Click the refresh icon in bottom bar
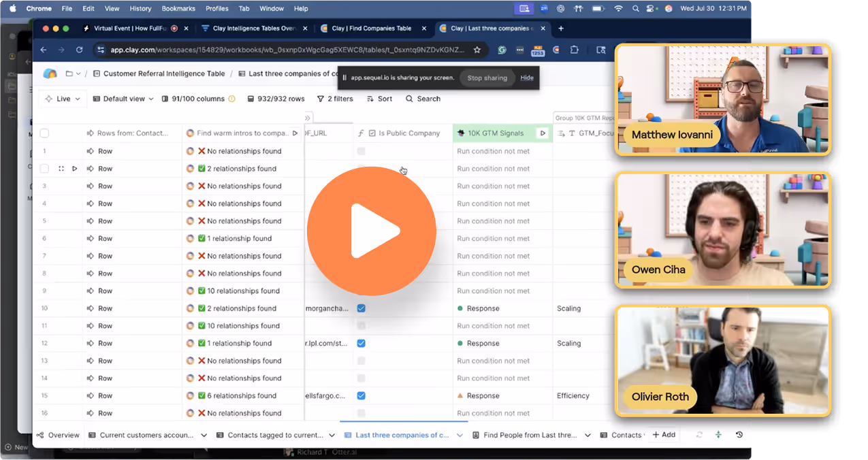Image resolution: width=868 pixels, height=460 pixels. [699, 435]
